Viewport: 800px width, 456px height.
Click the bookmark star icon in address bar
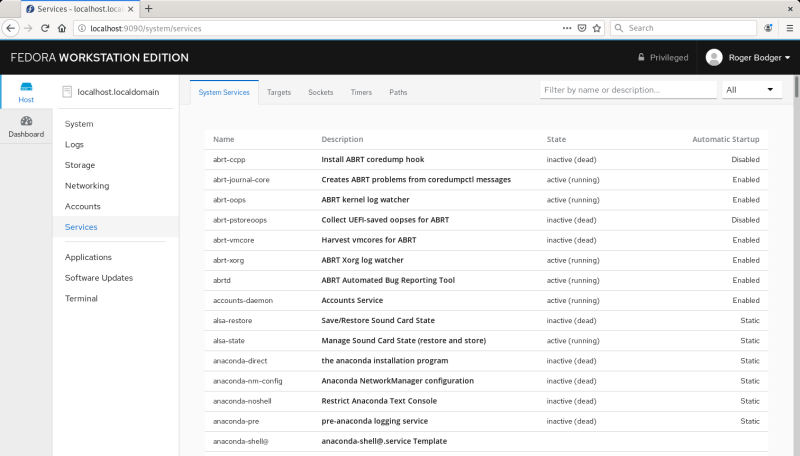coord(597,28)
